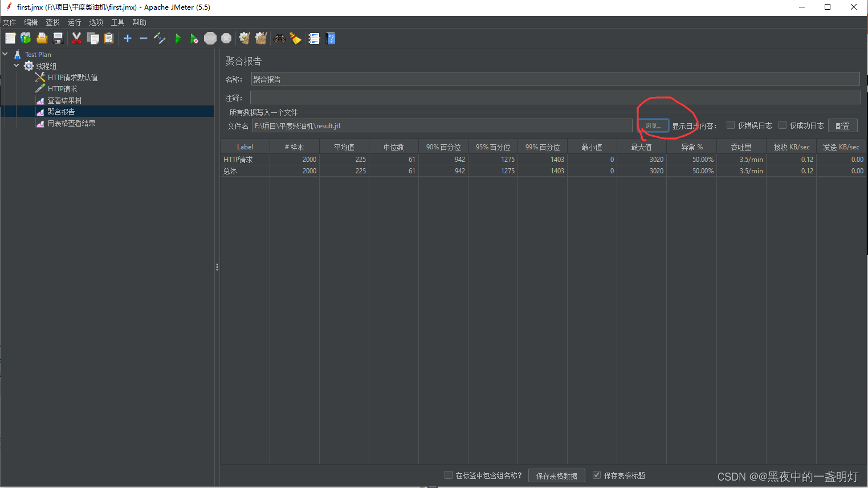Click the split pane divider handle

(217, 267)
